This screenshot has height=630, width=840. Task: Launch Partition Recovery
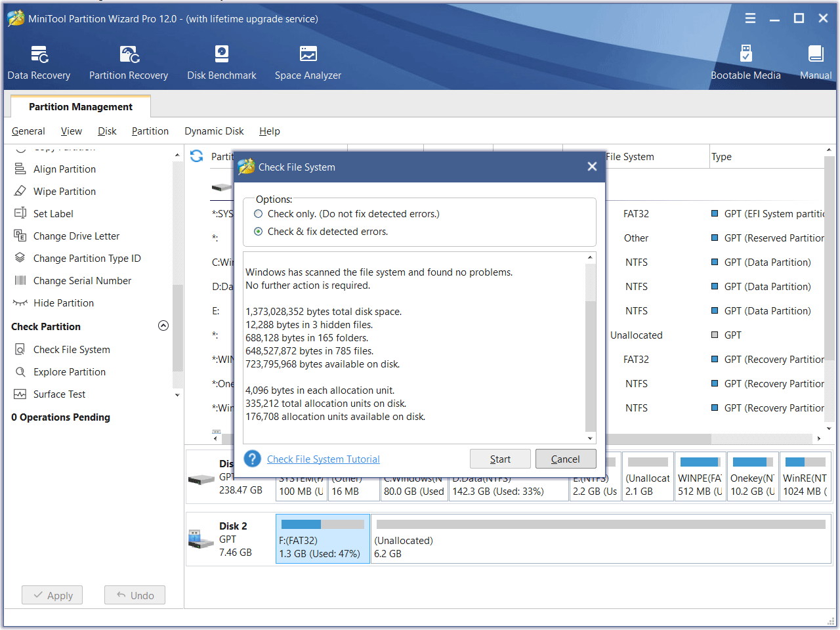[129, 62]
